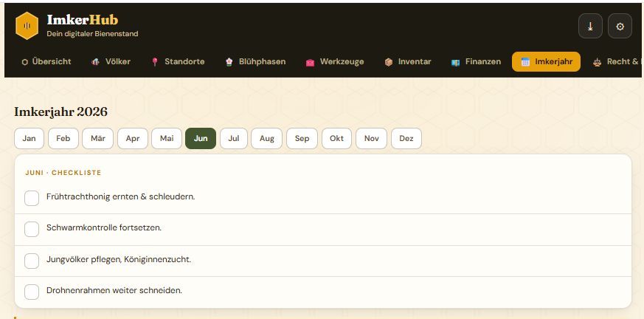Show the Nov checklist
This screenshot has height=319, width=644.
371,139
